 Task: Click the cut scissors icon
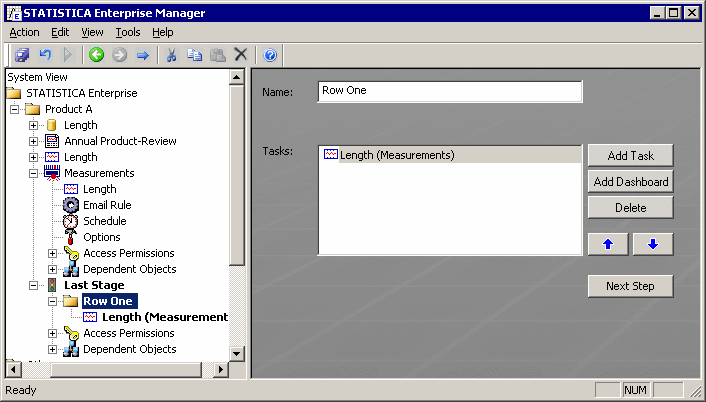point(171,55)
